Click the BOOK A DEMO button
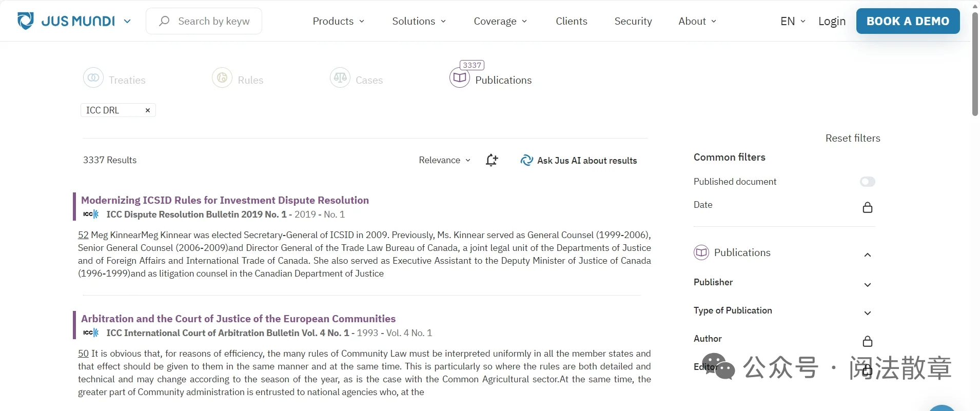 (908, 21)
